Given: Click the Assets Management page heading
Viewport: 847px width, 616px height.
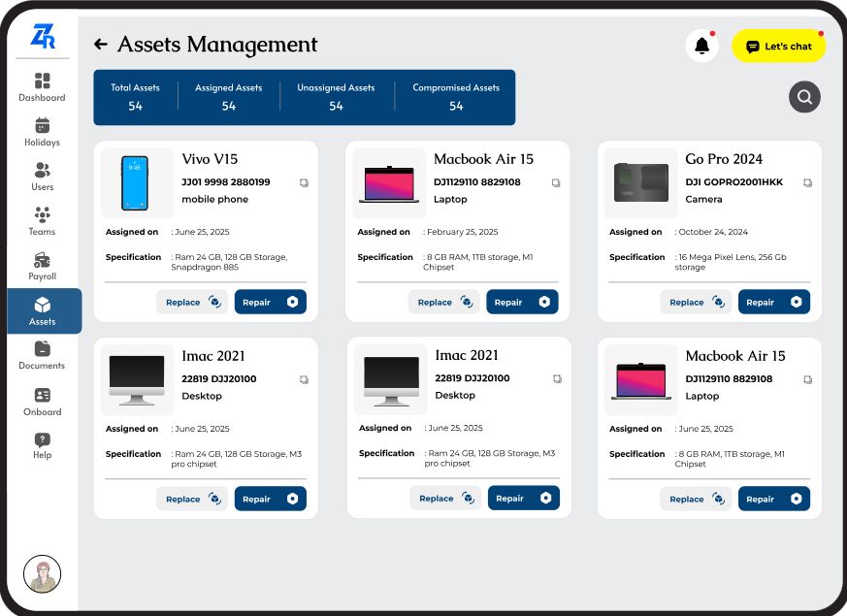Looking at the screenshot, I should pos(217,45).
